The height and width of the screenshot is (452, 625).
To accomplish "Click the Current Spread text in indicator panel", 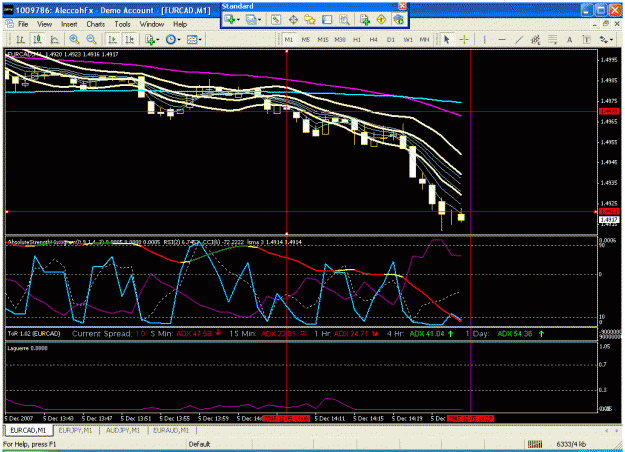I will (102, 334).
